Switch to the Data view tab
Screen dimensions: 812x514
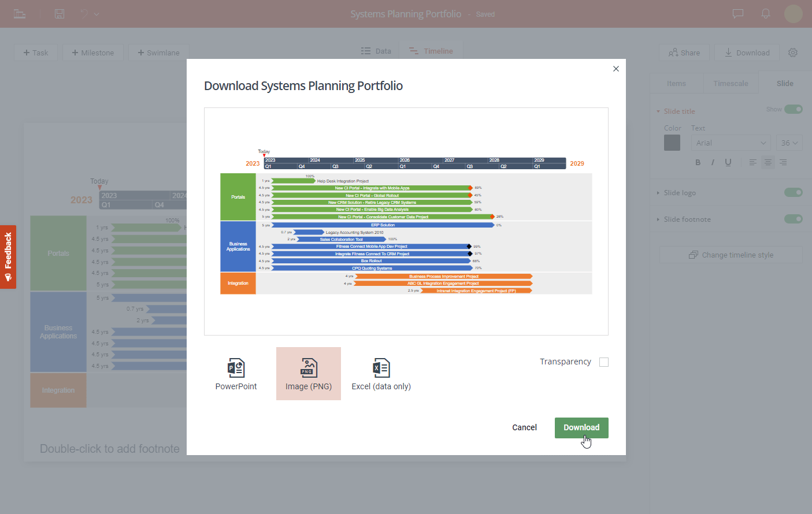(x=376, y=50)
